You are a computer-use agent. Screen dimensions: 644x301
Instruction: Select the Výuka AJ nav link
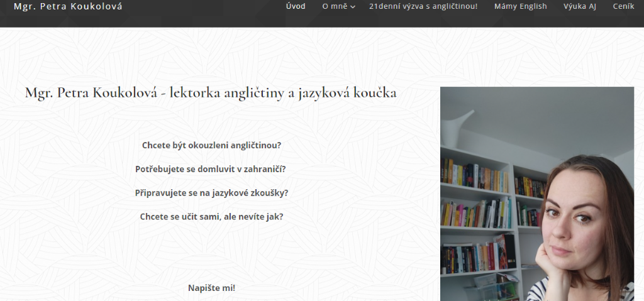tap(580, 6)
